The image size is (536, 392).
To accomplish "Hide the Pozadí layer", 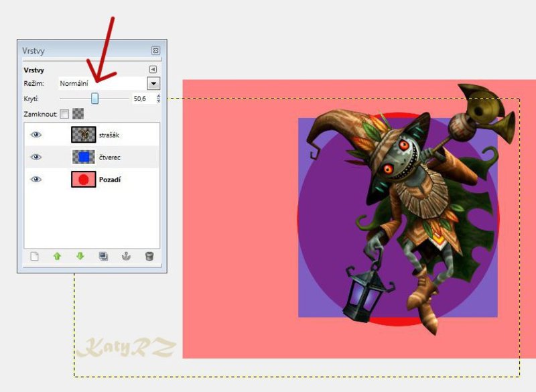I will [x=36, y=180].
